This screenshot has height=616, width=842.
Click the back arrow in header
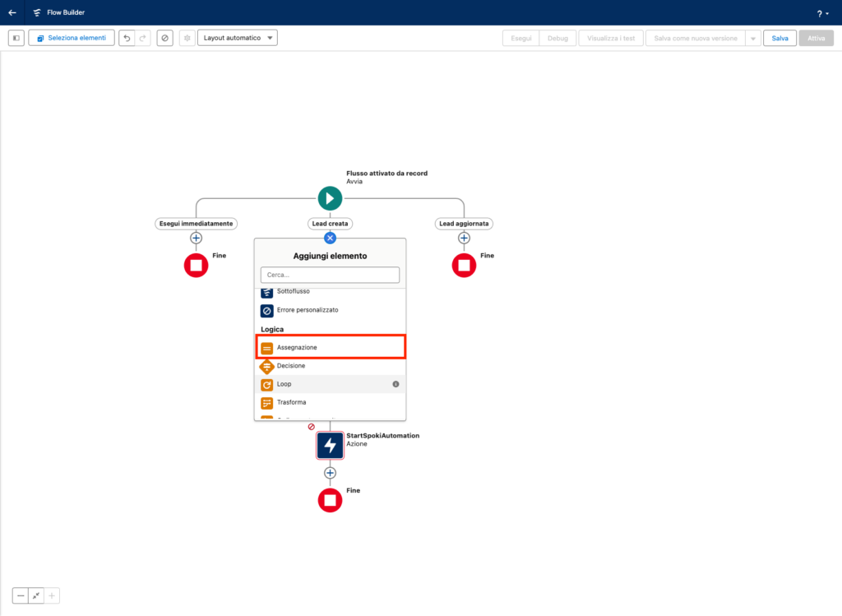point(12,12)
